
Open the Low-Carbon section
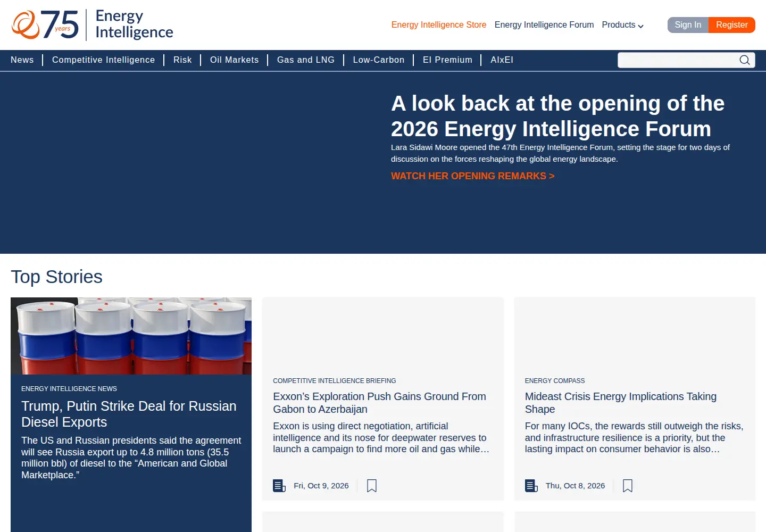tap(379, 60)
